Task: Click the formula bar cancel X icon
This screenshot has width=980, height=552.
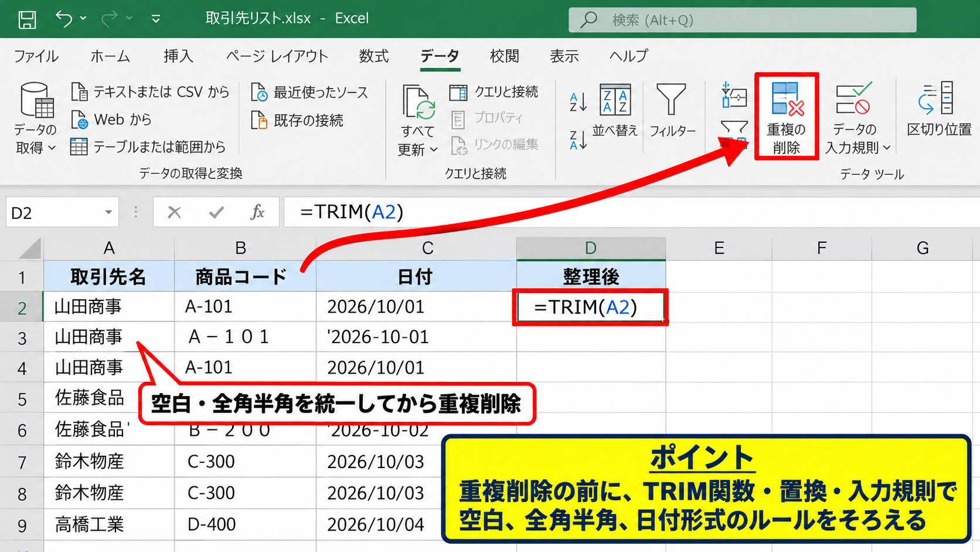Action: coord(174,212)
